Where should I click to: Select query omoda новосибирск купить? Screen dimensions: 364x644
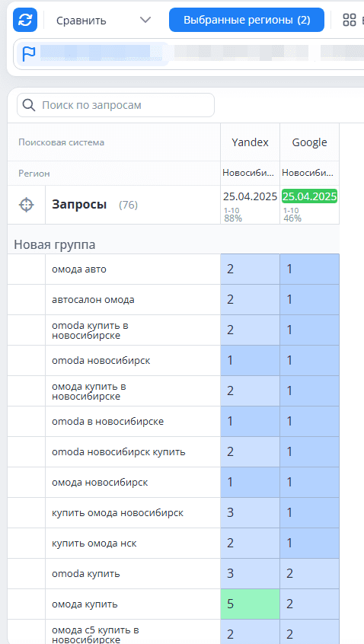click(x=133, y=451)
